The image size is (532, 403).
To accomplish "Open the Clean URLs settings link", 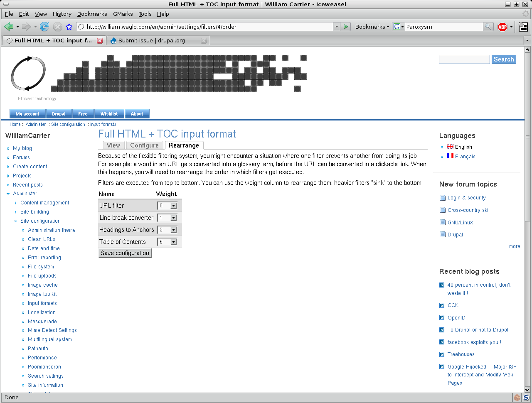I will coord(40,239).
